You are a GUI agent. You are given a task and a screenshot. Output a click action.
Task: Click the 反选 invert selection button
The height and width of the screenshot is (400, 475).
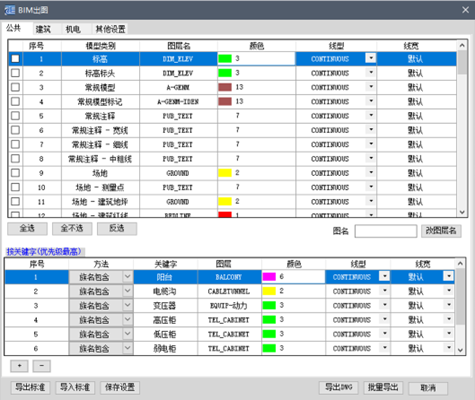point(117,229)
